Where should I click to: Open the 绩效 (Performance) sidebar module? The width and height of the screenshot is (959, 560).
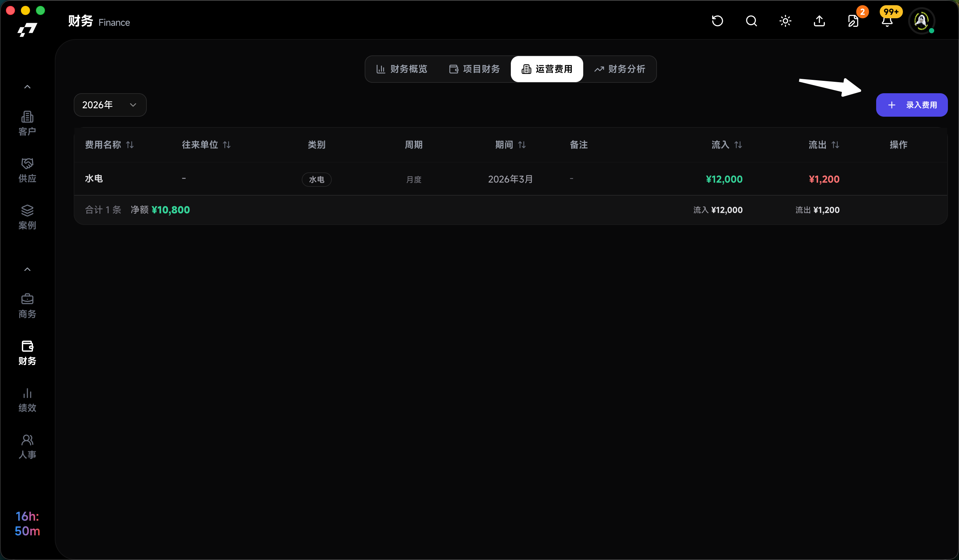tap(27, 400)
